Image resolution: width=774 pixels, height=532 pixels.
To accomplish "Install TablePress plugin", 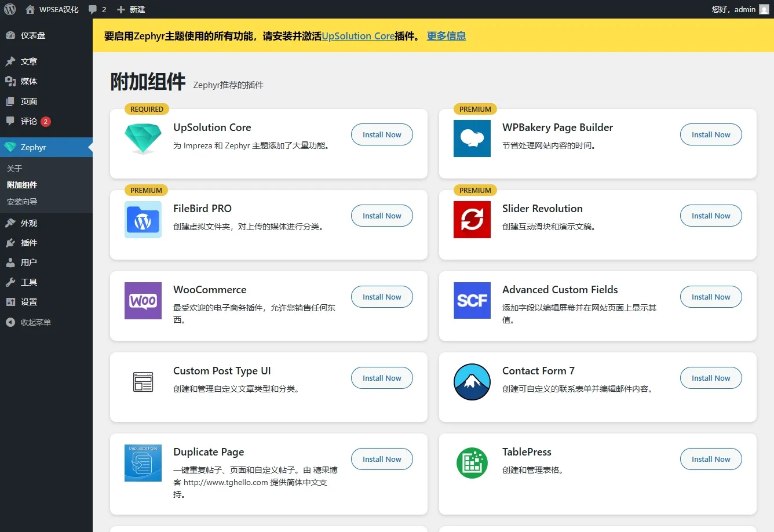I will pos(711,459).
